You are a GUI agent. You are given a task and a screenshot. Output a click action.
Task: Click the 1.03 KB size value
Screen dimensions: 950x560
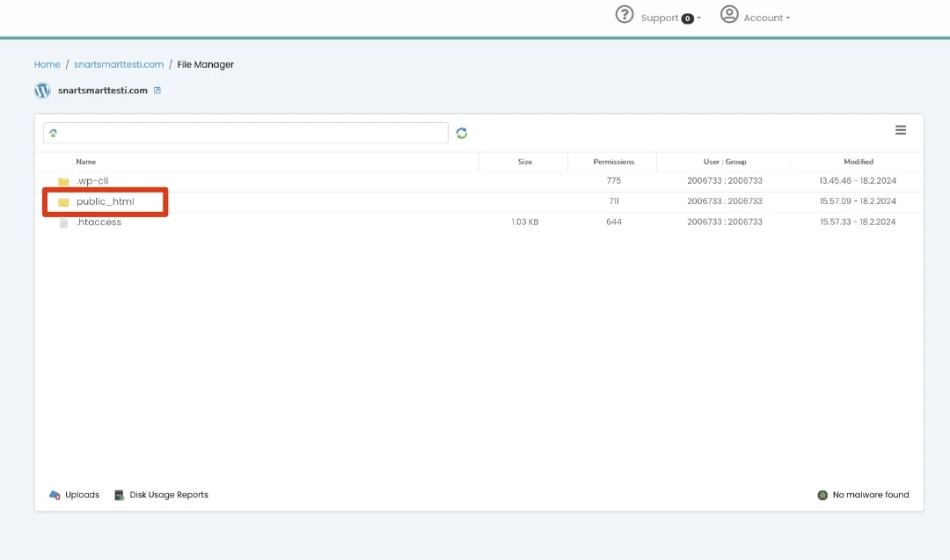524,222
